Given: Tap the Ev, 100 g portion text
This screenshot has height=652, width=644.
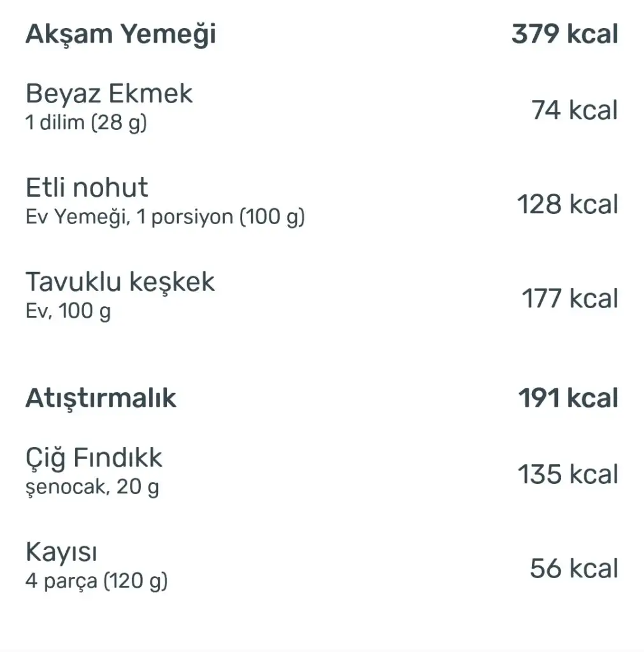Looking at the screenshot, I should (x=68, y=311).
